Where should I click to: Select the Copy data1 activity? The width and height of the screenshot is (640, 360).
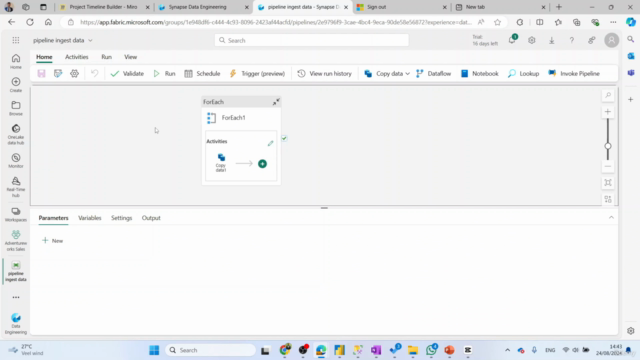[x=221, y=162]
